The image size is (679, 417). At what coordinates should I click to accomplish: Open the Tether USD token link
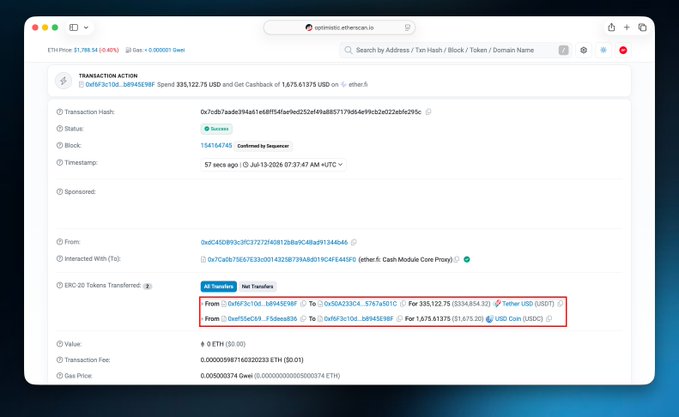[517, 304]
